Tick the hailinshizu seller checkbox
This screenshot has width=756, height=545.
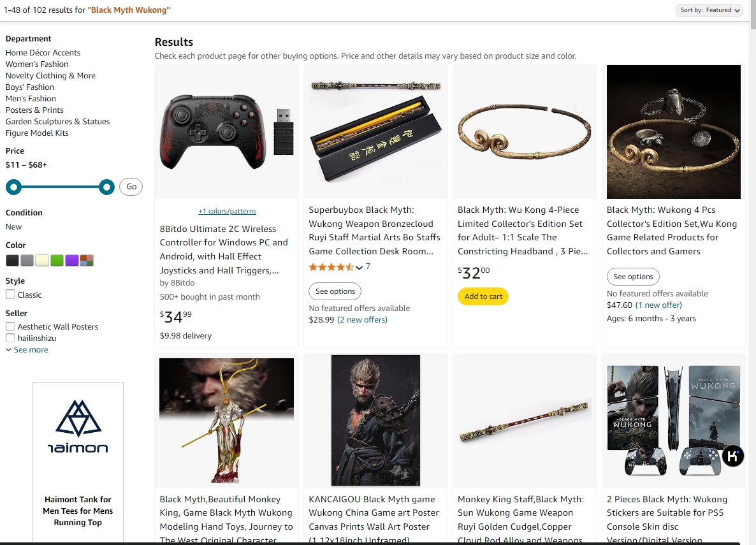pos(10,338)
